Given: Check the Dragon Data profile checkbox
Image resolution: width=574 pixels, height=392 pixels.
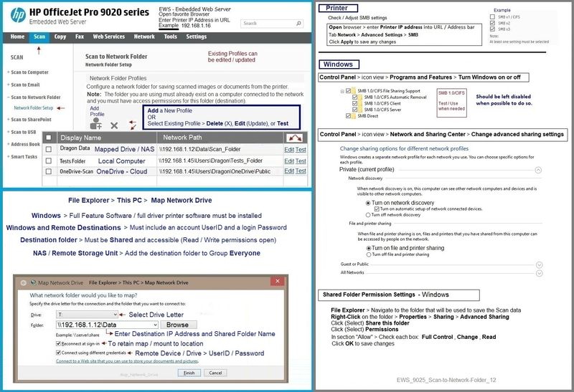Looking at the screenshot, I should [x=48, y=149].
